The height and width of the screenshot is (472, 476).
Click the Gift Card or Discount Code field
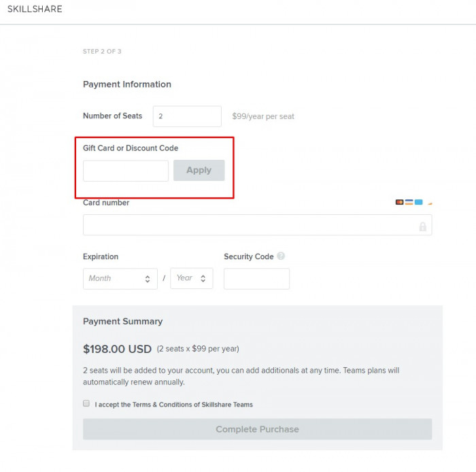click(126, 171)
